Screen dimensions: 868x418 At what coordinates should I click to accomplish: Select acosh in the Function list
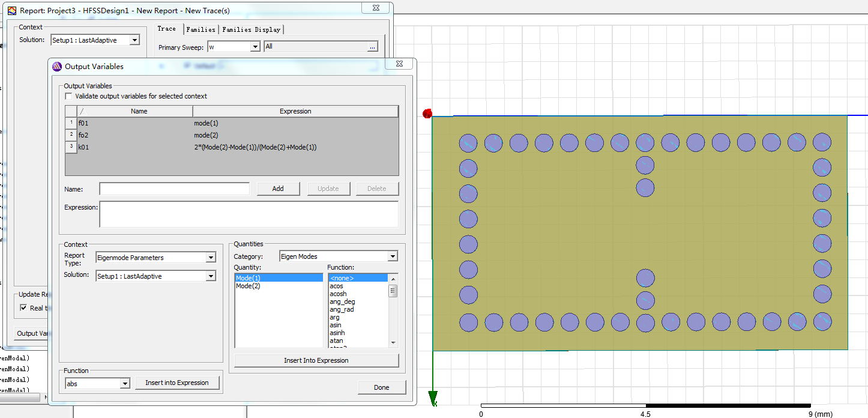pos(358,294)
